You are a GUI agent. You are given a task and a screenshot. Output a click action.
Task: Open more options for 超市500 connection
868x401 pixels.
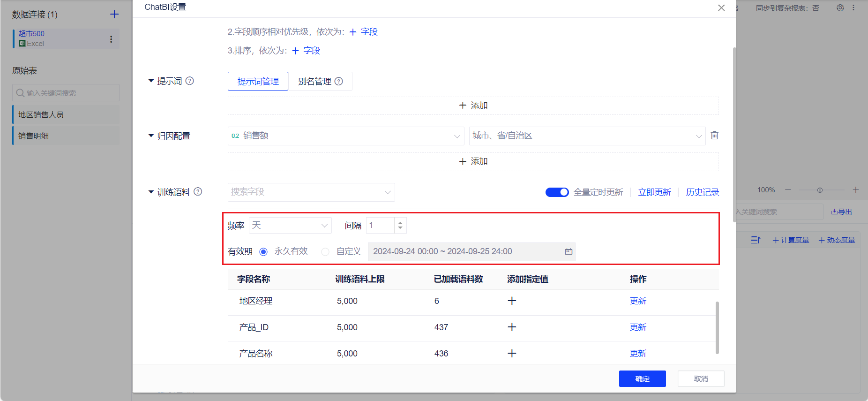point(111,39)
